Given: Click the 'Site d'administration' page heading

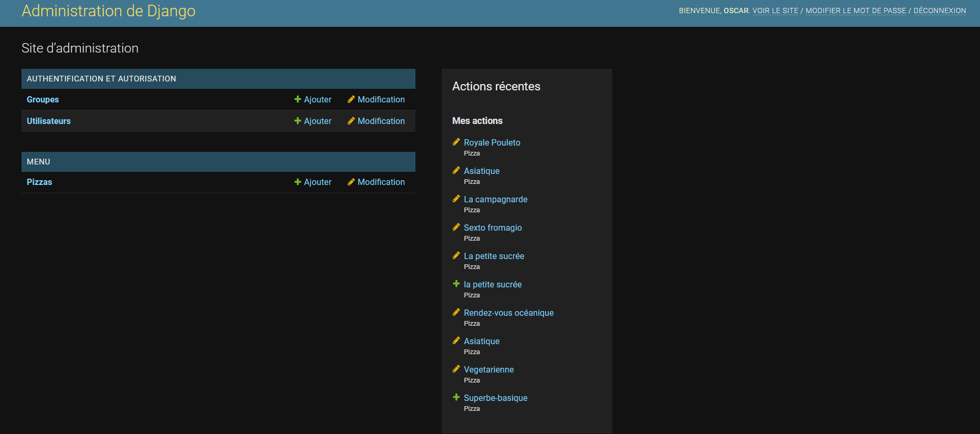Looking at the screenshot, I should pyautogui.click(x=80, y=48).
